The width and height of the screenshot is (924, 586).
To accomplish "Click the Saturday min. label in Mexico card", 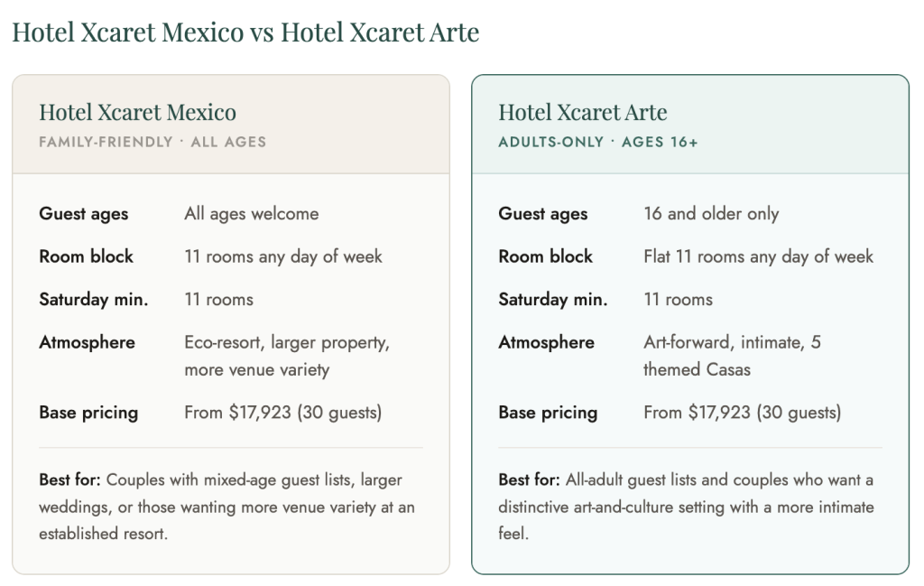I will pos(93,299).
